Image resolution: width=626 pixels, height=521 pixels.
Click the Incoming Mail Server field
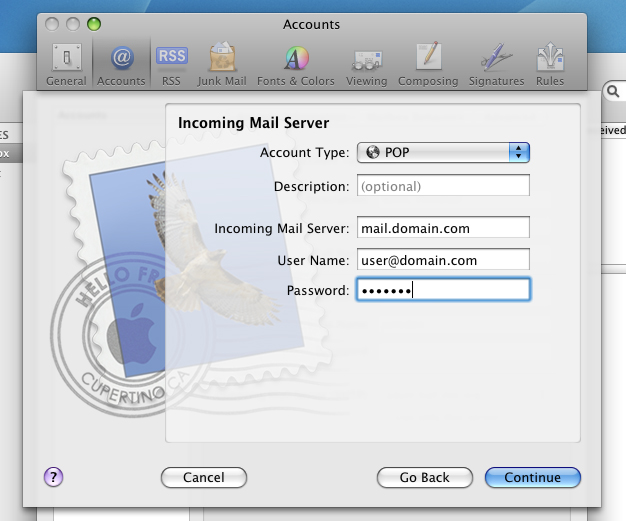pyautogui.click(x=443, y=228)
